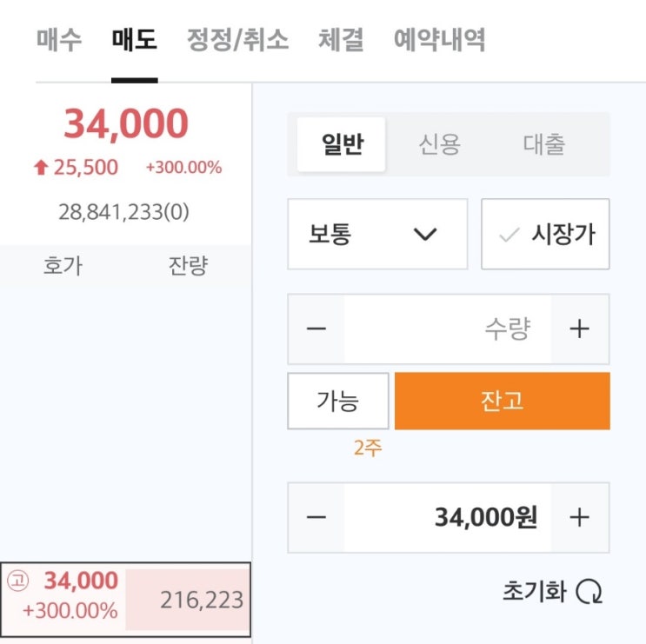The image size is (646, 644).
Task: Increase order quantity with plus button
Action: point(579,329)
